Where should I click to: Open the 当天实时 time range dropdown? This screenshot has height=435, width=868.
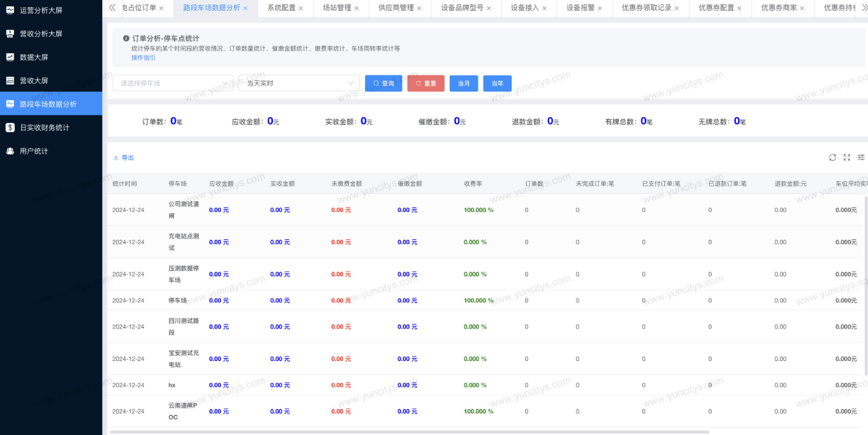[x=299, y=83]
